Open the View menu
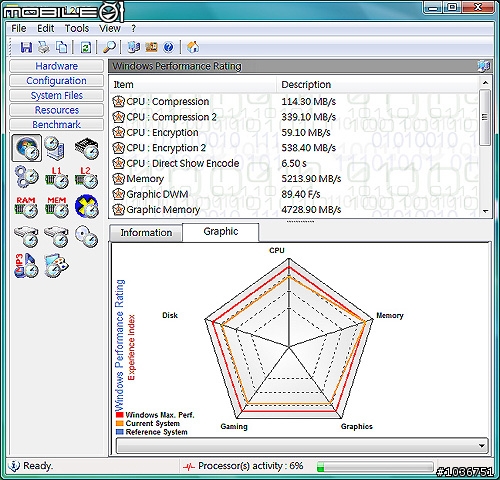Screen dimensions: 500x480 point(110,28)
